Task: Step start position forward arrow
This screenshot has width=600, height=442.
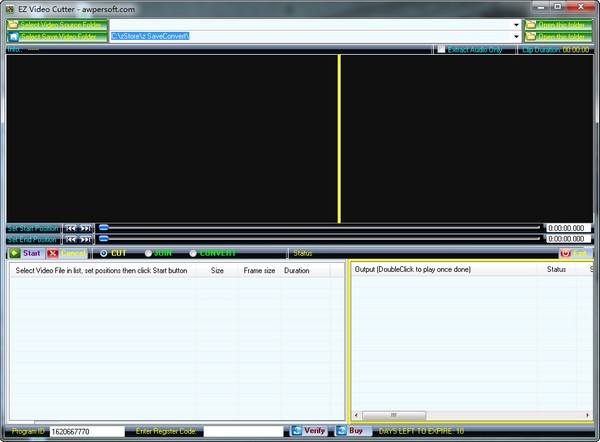Action: pyautogui.click(x=85, y=228)
